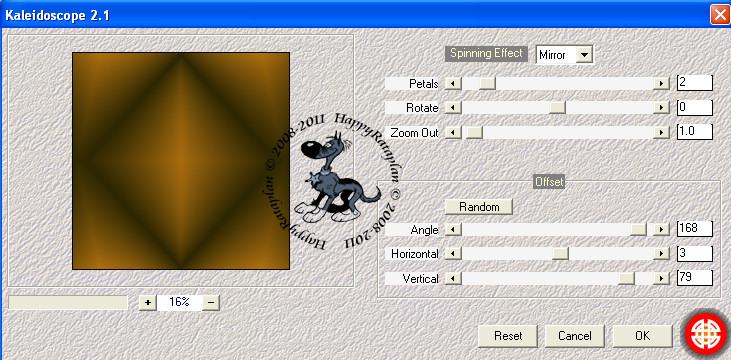Click the Reset button
731x360 pixels.
pos(508,336)
